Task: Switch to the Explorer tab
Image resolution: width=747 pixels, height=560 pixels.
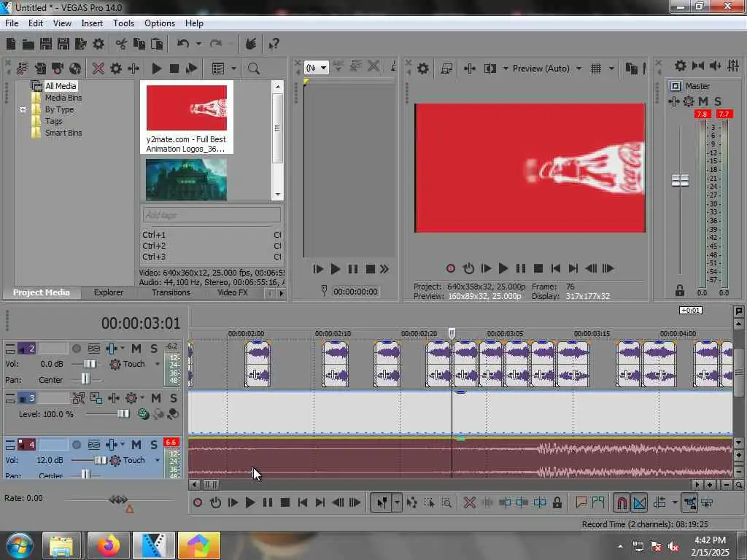Action: click(109, 292)
